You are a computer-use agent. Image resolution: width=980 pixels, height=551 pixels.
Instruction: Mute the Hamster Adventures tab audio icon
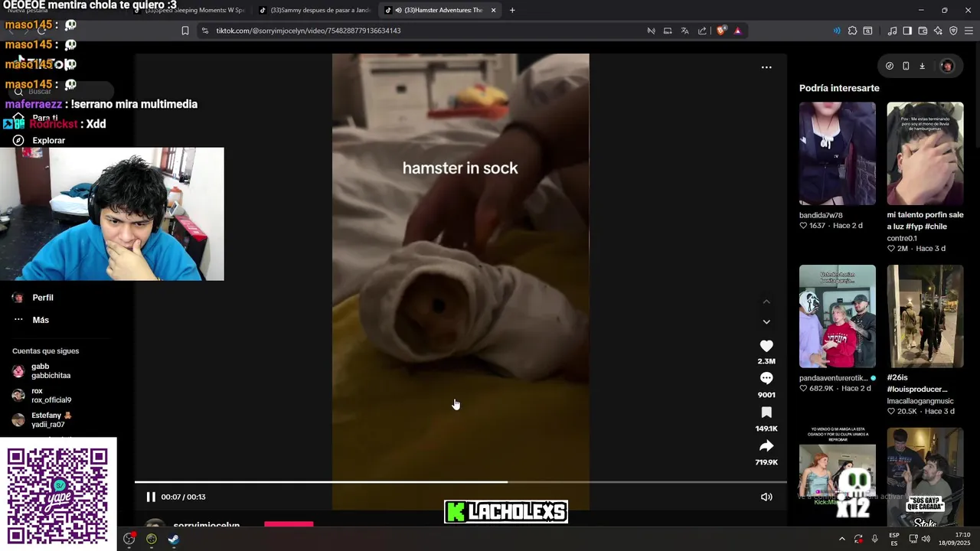point(398,11)
